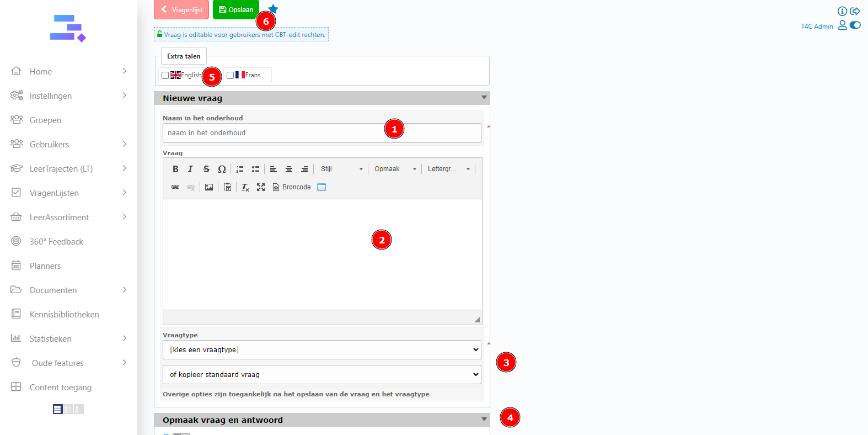Toggle bold formatting in the Vraag editor
This screenshot has width=868, height=435.
(175, 169)
